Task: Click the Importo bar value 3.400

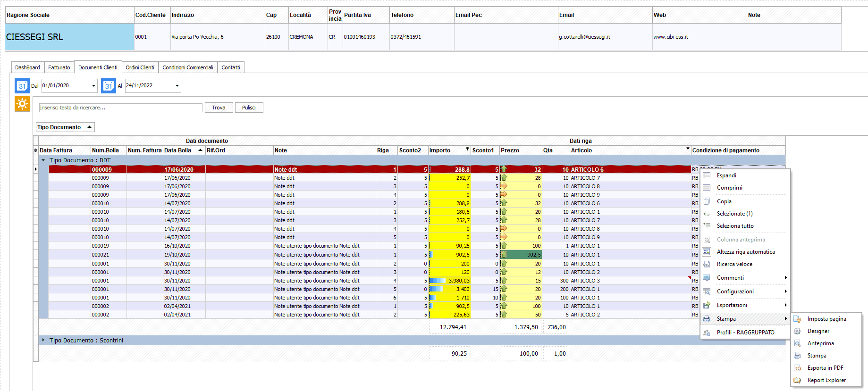Action: point(450,289)
